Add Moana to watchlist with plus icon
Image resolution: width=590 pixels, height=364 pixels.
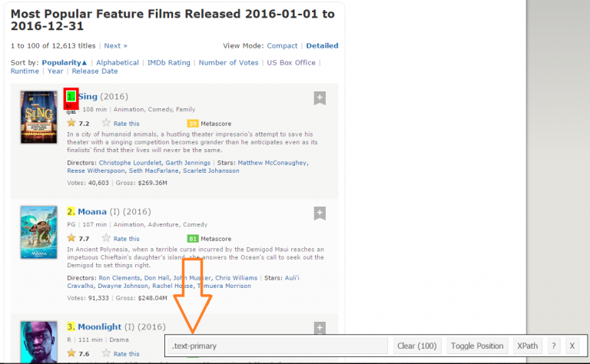[x=320, y=213]
